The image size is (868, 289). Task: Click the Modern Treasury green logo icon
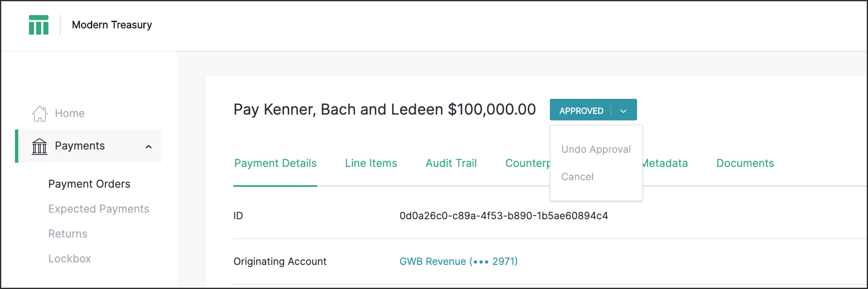coord(38,25)
